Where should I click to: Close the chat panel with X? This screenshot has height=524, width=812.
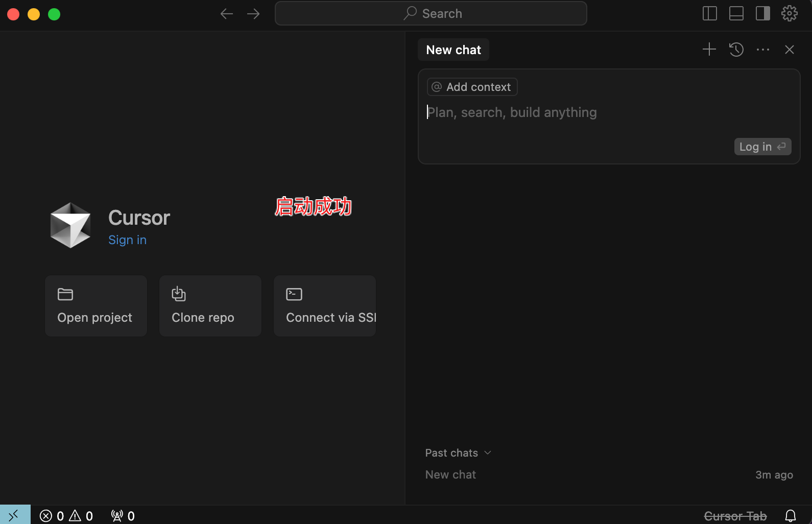pos(790,50)
